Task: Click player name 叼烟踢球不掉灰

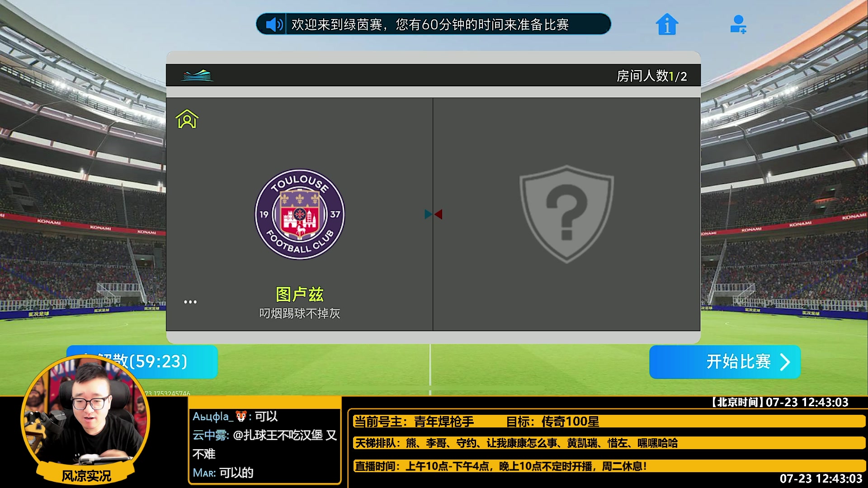Action: tap(300, 313)
